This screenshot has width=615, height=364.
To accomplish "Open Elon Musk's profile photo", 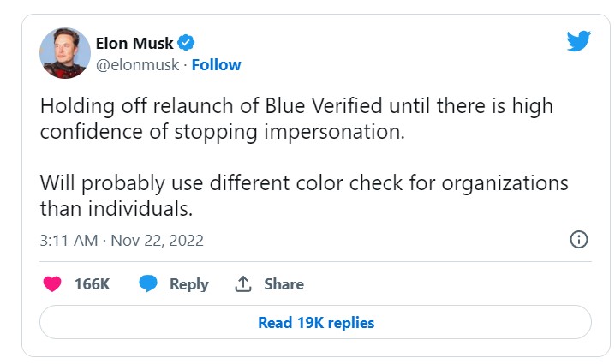I will click(65, 52).
